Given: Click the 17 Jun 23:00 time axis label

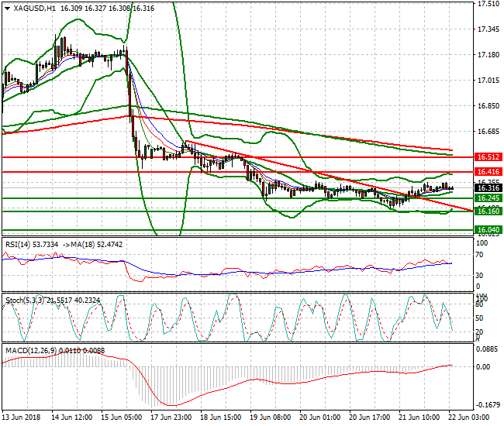Looking at the screenshot, I should (x=171, y=417).
